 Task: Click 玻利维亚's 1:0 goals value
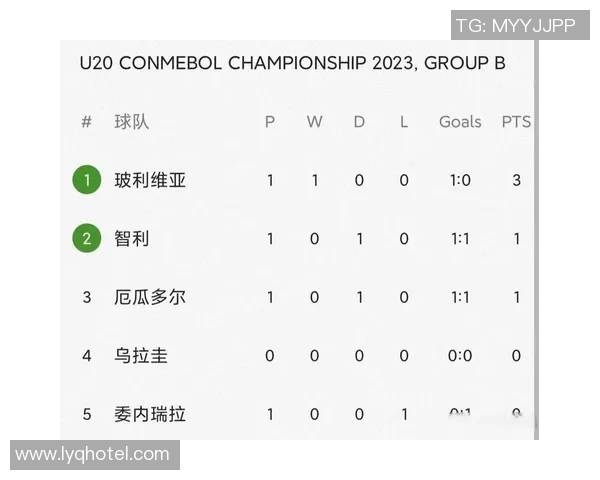pos(460,180)
